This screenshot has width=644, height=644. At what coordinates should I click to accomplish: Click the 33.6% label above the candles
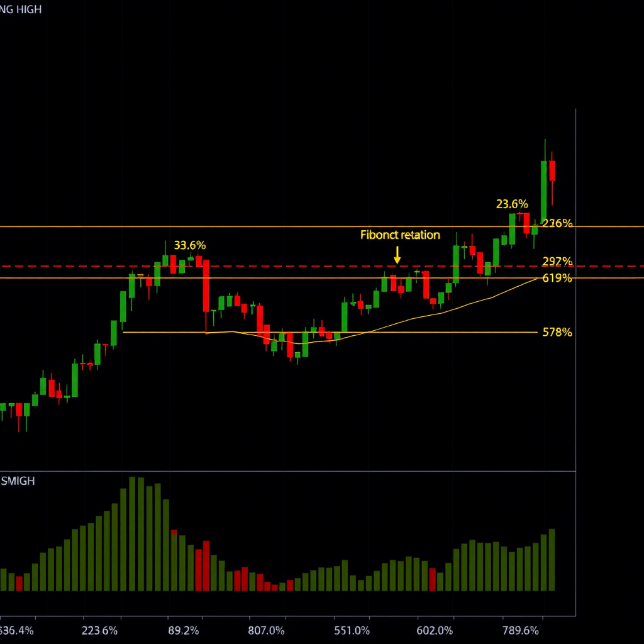(x=190, y=245)
